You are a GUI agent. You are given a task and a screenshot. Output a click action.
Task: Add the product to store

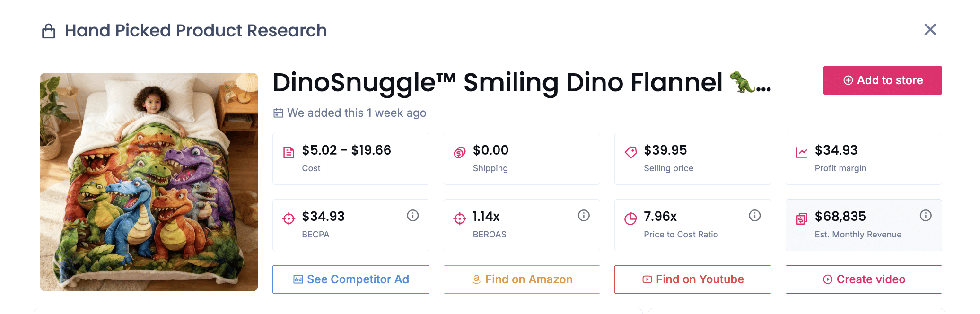point(883,80)
